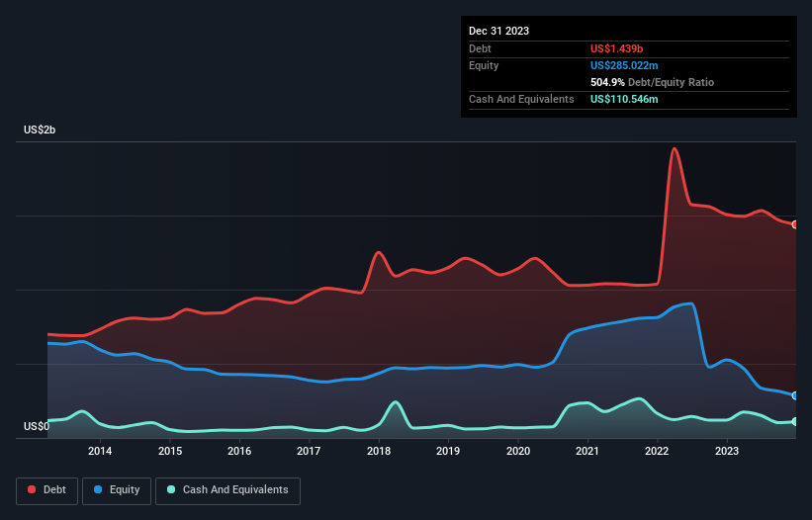Click the US$110.546m cash value
Viewport: 812px width, 520px height.
click(624, 99)
